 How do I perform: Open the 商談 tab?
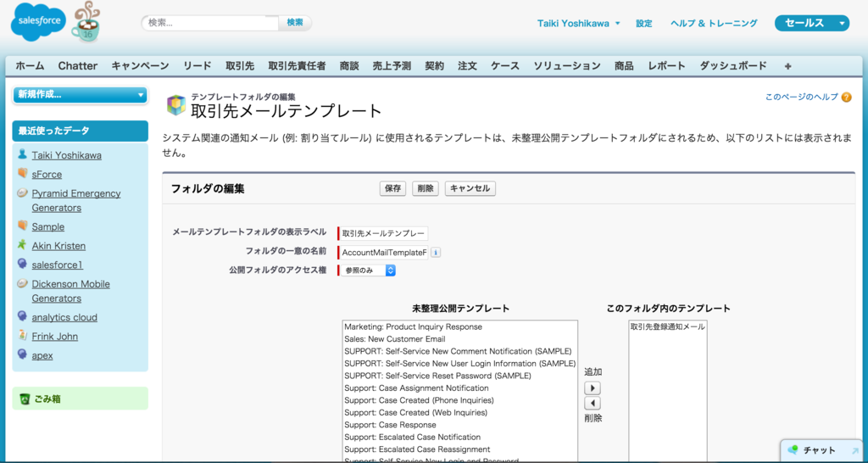(x=349, y=66)
